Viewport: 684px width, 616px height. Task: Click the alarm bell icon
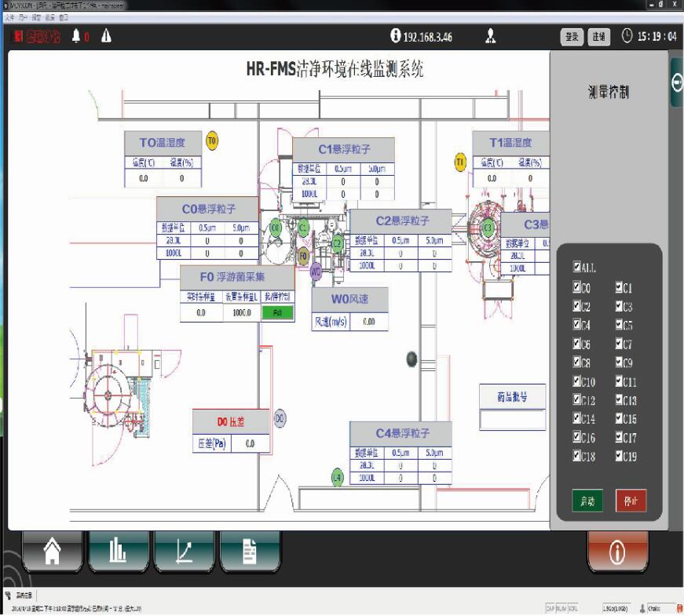coord(76,36)
